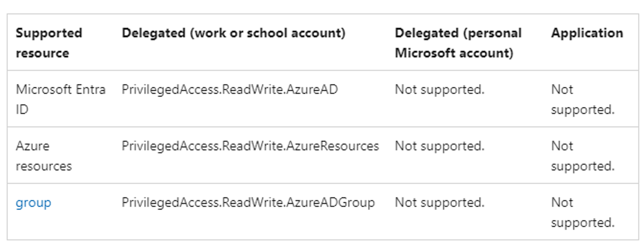
Task: Click the word resources under Azure
Action: (x=44, y=166)
